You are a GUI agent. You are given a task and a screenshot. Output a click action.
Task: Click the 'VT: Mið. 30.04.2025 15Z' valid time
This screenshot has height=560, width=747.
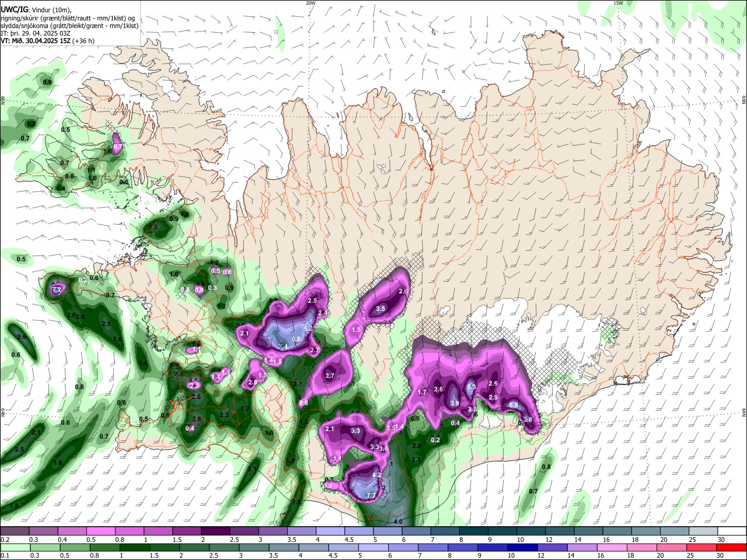point(36,41)
